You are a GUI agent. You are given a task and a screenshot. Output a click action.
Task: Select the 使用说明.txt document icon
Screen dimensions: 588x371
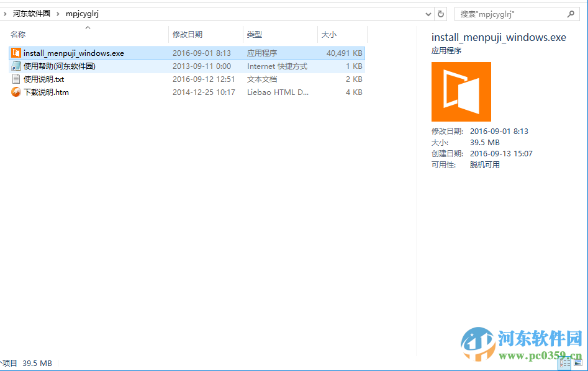[x=16, y=79]
